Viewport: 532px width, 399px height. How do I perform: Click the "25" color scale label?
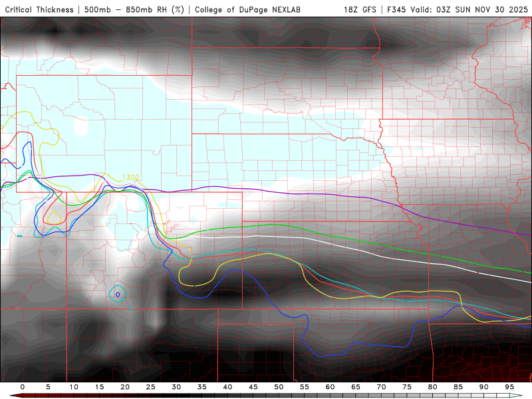click(151, 387)
